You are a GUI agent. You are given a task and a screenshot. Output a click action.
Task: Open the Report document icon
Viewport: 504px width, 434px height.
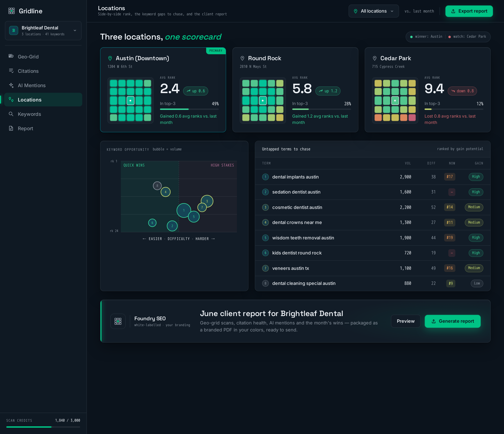coord(11,128)
